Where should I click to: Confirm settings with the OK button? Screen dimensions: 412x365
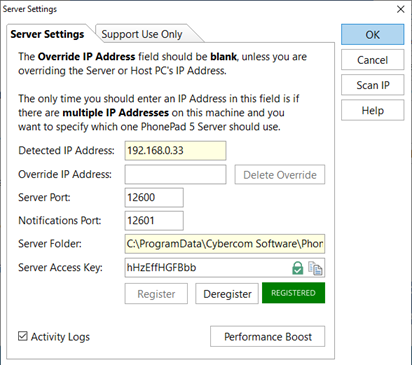372,34
